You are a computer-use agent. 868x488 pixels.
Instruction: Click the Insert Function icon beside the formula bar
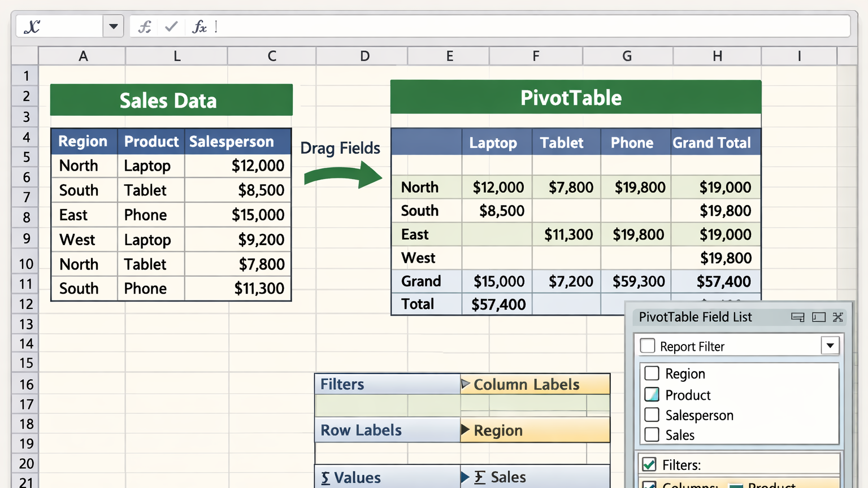(x=144, y=26)
